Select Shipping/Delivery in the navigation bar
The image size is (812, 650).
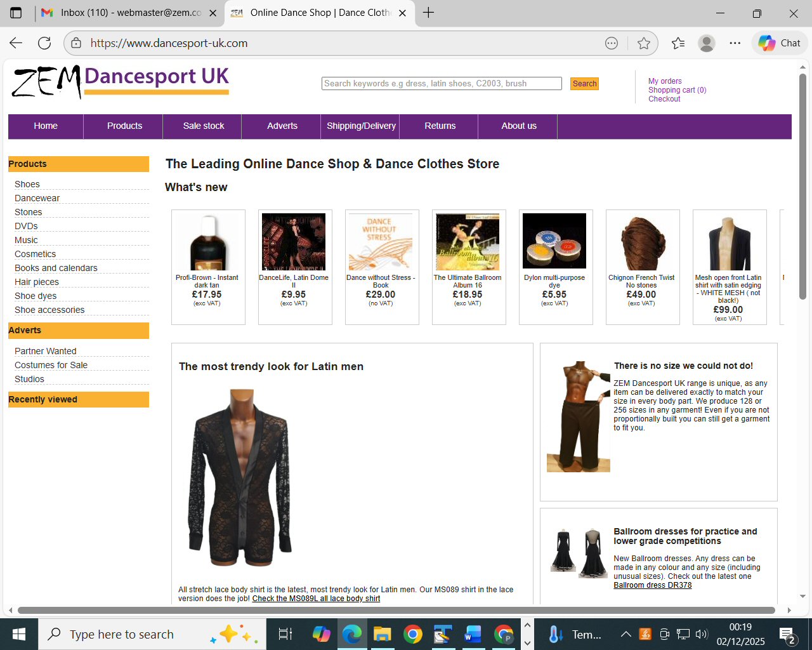[x=360, y=126]
